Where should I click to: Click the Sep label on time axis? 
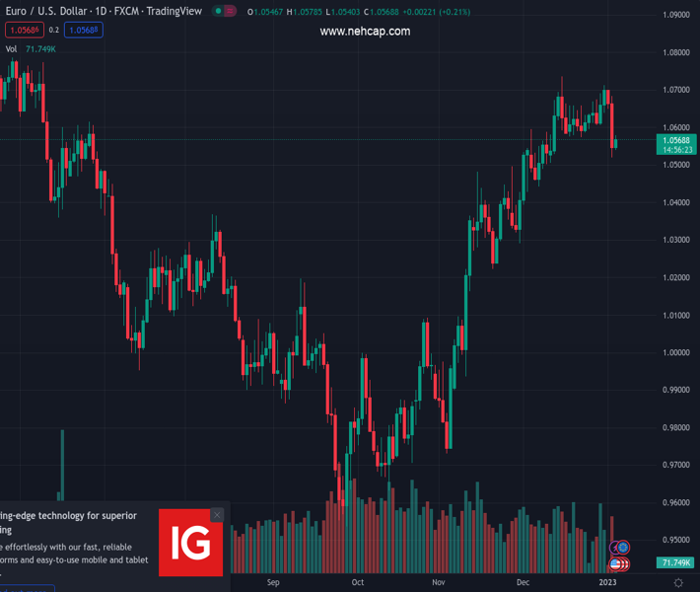coord(273,582)
